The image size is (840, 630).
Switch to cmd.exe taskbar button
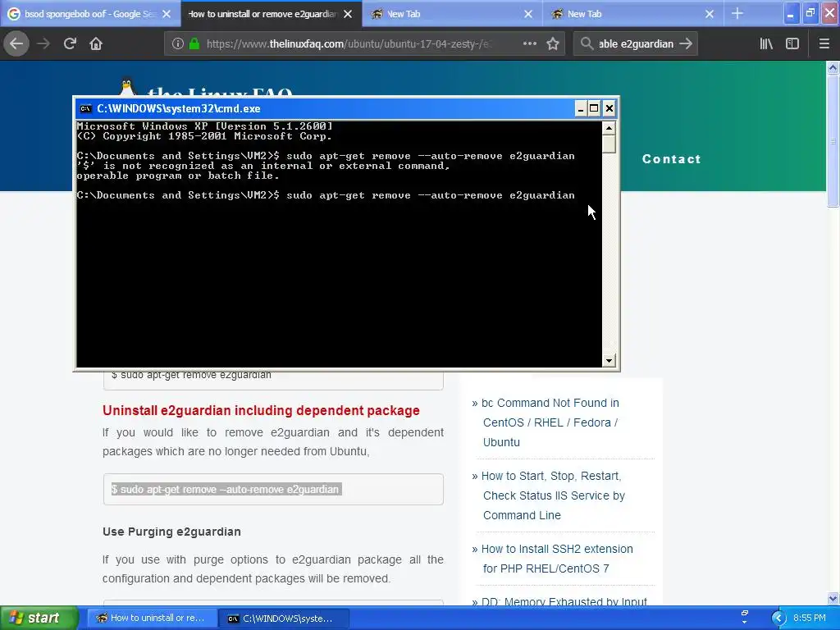(x=285, y=619)
